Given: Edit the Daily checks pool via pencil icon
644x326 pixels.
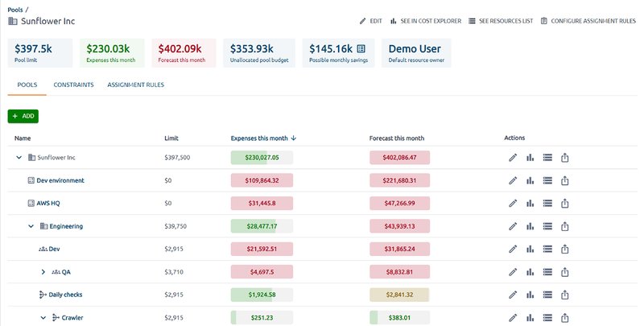Looking at the screenshot, I should point(513,295).
